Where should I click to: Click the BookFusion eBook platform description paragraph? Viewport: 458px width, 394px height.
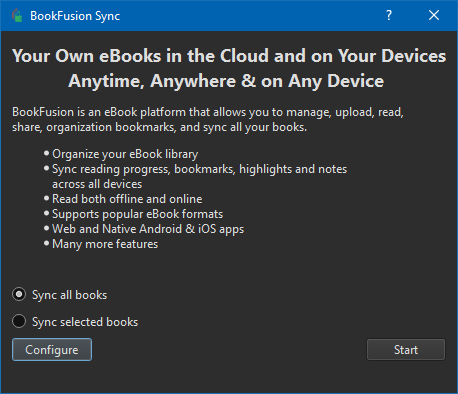[x=208, y=119]
